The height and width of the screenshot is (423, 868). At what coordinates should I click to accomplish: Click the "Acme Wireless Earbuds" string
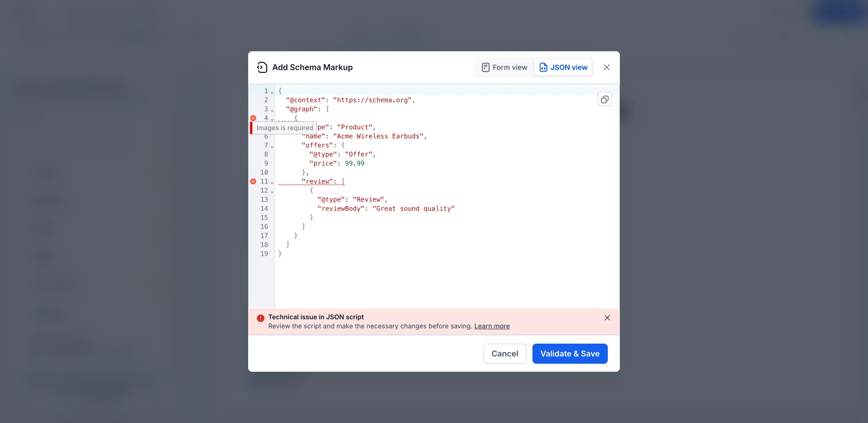coord(378,136)
